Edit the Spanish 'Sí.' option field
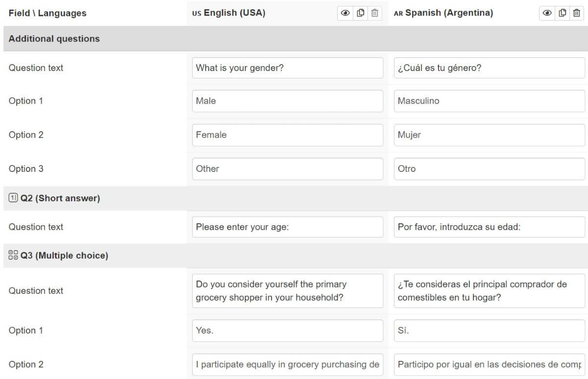 (x=489, y=331)
